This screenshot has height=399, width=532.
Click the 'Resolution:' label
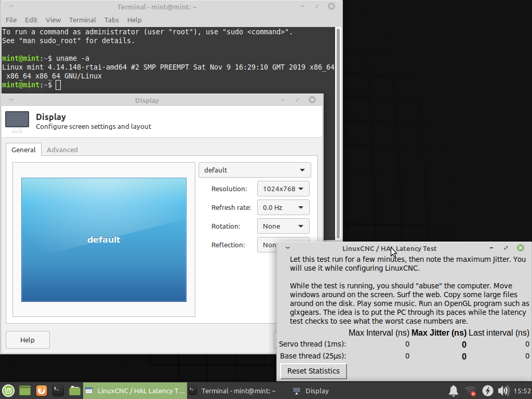pos(229,189)
